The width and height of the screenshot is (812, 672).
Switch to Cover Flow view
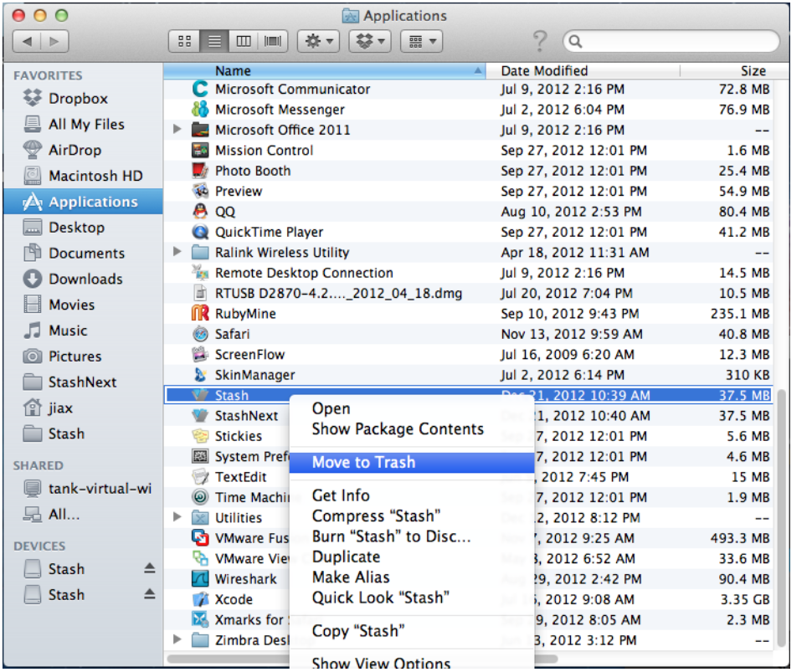(x=273, y=40)
